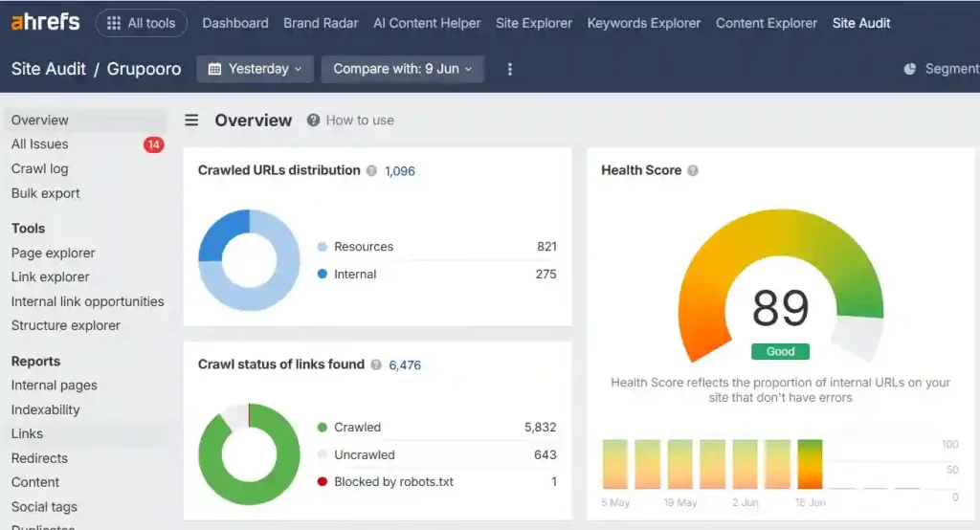Open Brand Radar tab
The height and width of the screenshot is (530, 980).
coord(321,23)
